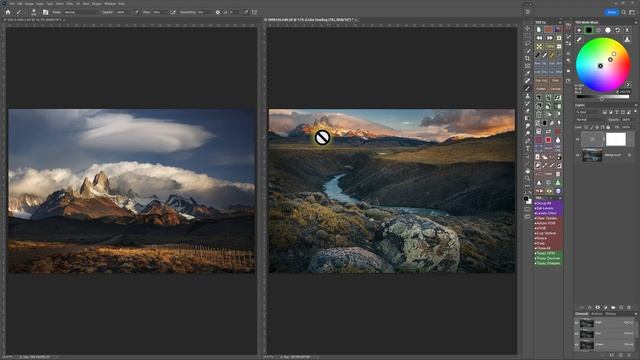The width and height of the screenshot is (640, 360).
Task: Open the symmetry paint options butterfly icon
Action: click(x=254, y=12)
